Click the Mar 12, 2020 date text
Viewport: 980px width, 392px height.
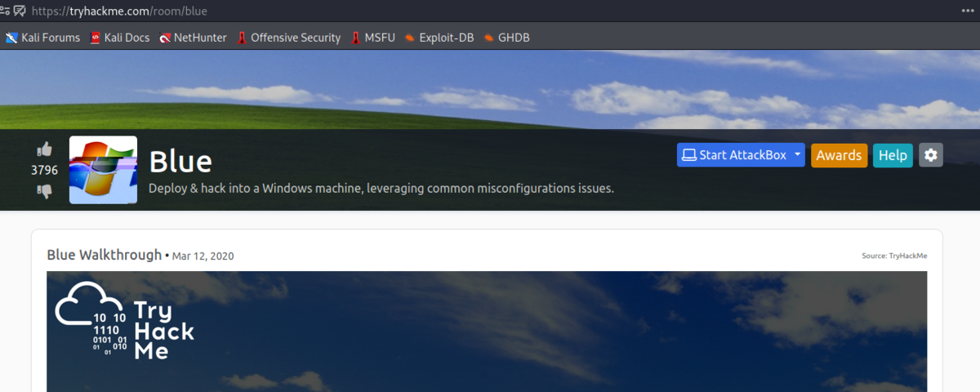coord(203,256)
